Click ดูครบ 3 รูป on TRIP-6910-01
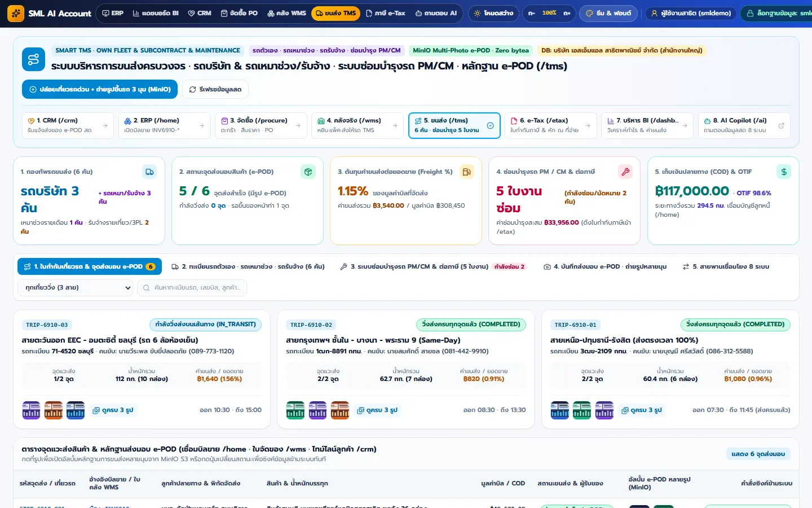The image size is (812, 508). point(642,410)
